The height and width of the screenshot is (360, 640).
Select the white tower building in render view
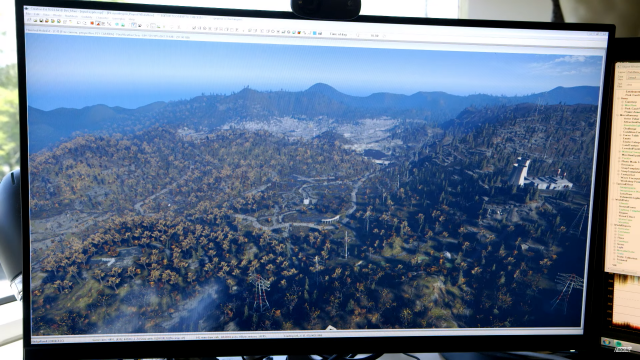tap(520, 171)
